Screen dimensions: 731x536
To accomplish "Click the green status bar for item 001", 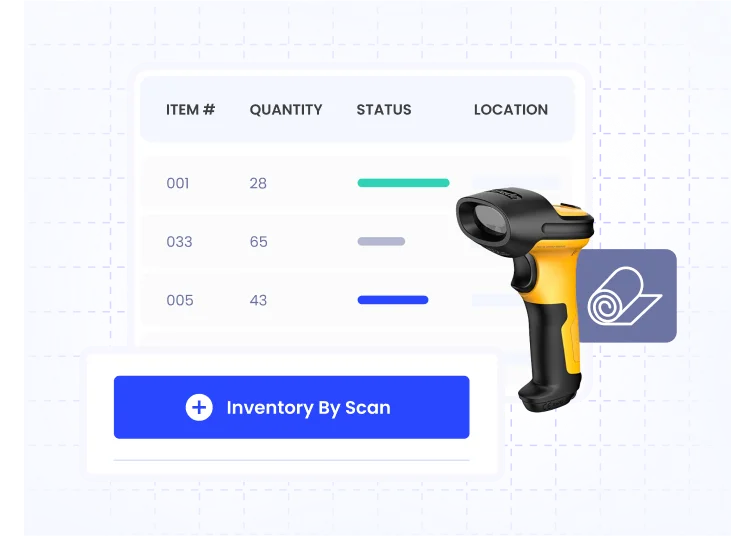I will pos(403,183).
